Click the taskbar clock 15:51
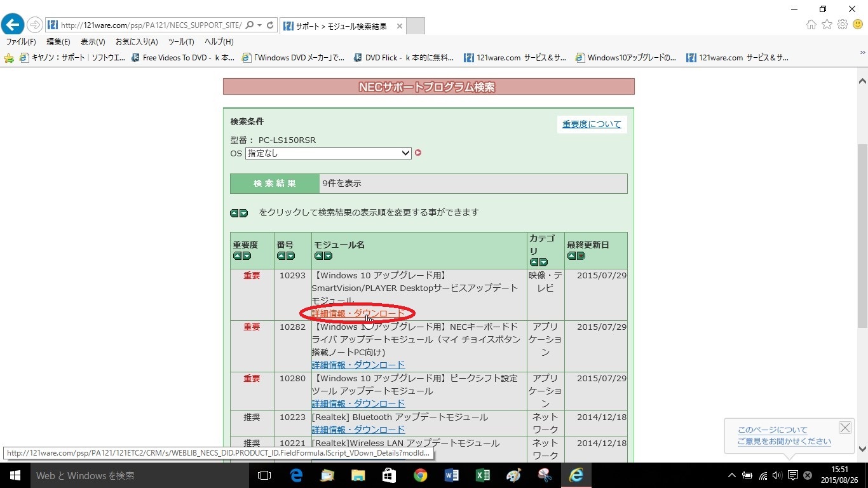The height and width of the screenshot is (488, 868). click(839, 470)
